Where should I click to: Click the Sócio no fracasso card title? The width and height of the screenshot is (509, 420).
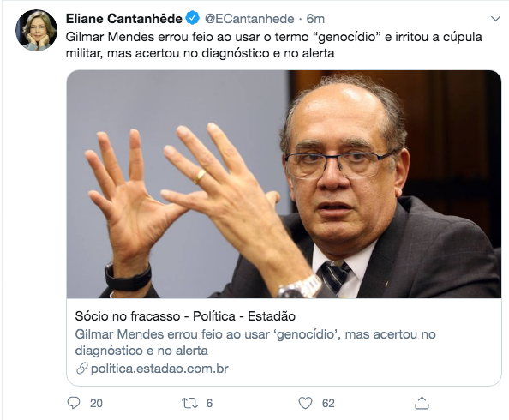(185, 316)
